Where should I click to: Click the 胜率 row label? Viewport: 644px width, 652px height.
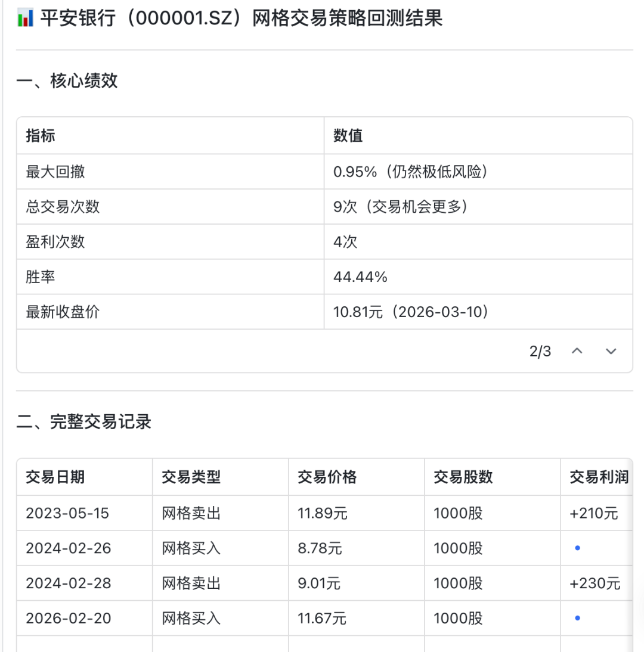pos(41,277)
